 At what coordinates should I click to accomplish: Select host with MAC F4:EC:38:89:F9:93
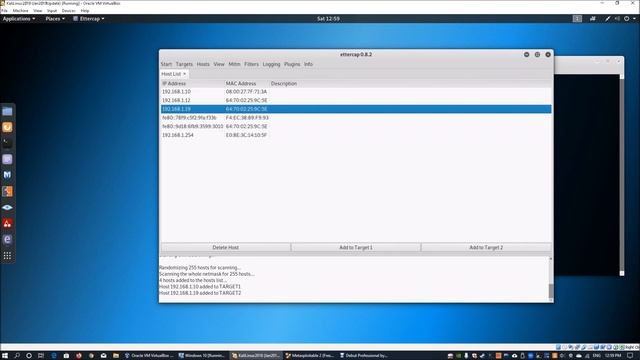point(356,118)
